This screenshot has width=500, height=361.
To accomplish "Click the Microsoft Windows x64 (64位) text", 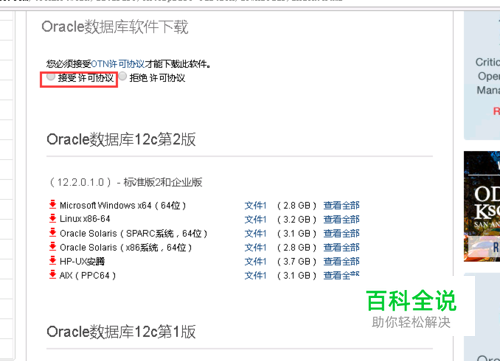I will click(x=123, y=205).
